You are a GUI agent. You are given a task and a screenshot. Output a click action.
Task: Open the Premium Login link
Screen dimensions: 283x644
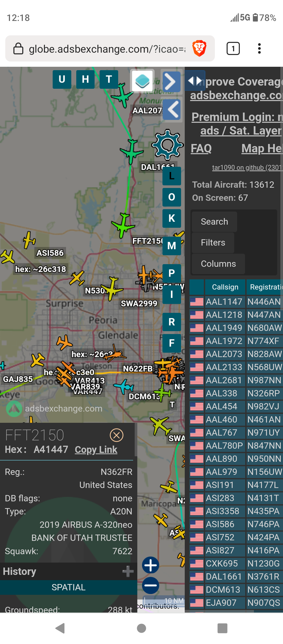click(x=237, y=124)
